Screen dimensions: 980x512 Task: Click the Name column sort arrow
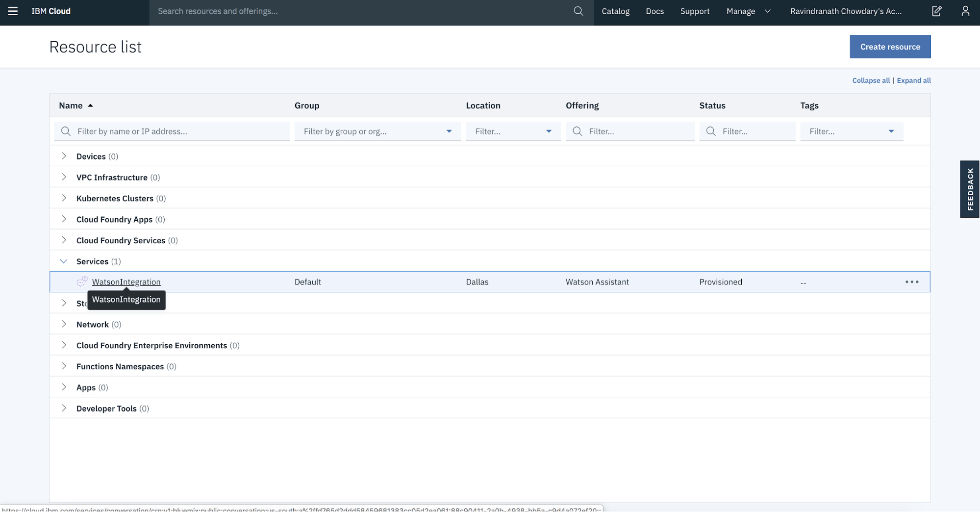[90, 105]
